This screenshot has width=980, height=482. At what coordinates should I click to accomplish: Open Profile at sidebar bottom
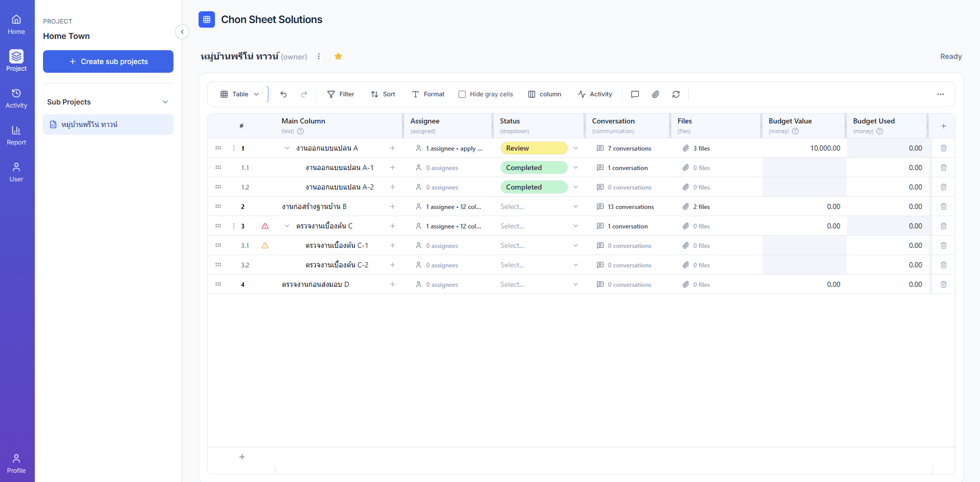[16, 464]
